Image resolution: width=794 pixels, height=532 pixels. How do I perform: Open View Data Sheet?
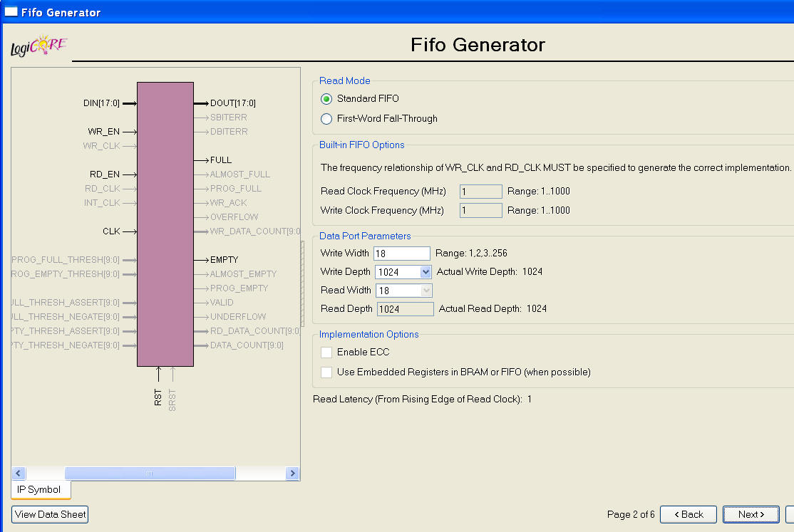pos(50,514)
